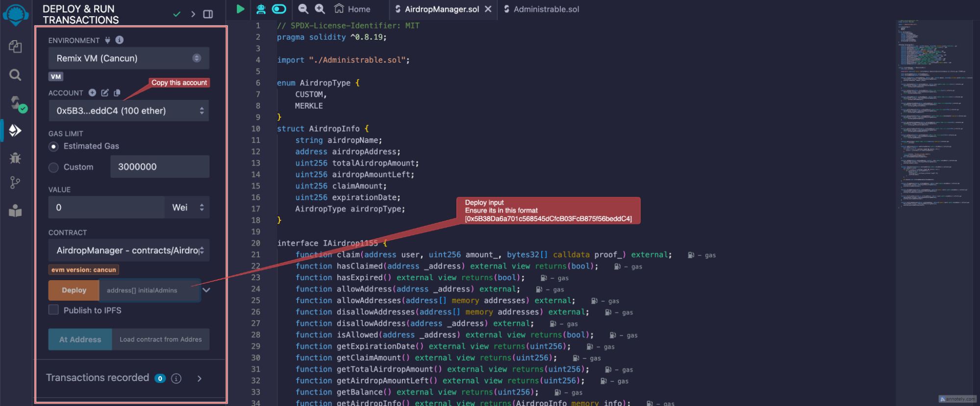The image size is (980, 406).
Task: Select the Estimated Gas radio button
Action: pyautogui.click(x=54, y=146)
